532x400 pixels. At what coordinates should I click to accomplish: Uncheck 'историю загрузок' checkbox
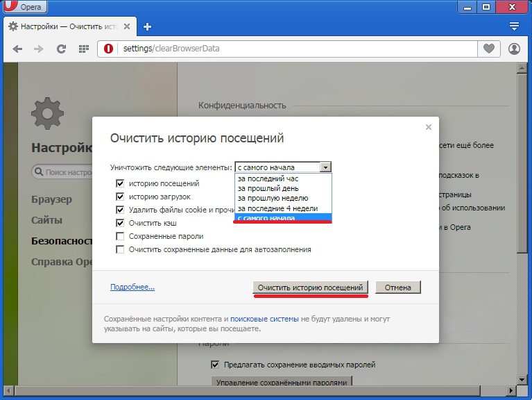tap(120, 197)
